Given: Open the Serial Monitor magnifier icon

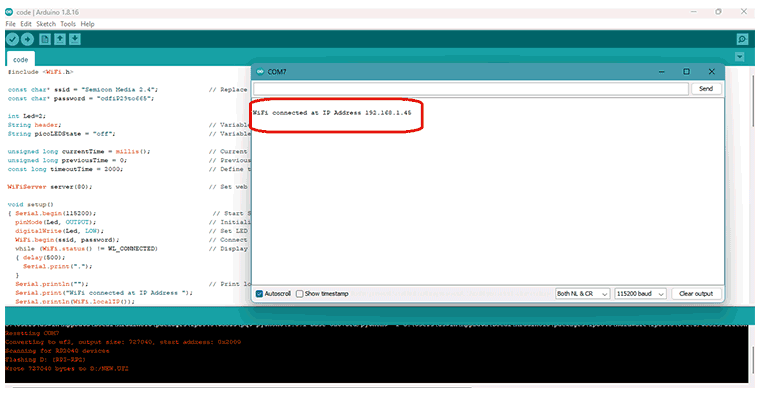Looking at the screenshot, I should (743, 39).
